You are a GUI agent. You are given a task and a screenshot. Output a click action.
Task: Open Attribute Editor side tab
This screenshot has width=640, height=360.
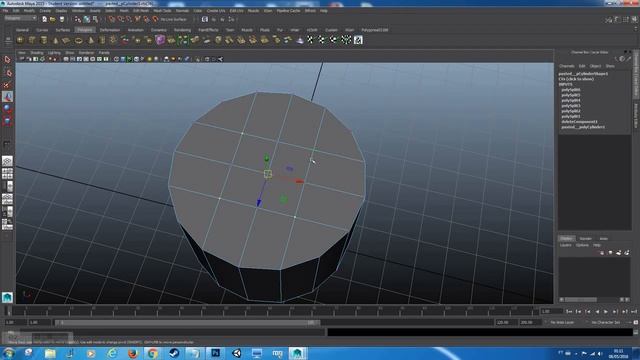click(636, 115)
